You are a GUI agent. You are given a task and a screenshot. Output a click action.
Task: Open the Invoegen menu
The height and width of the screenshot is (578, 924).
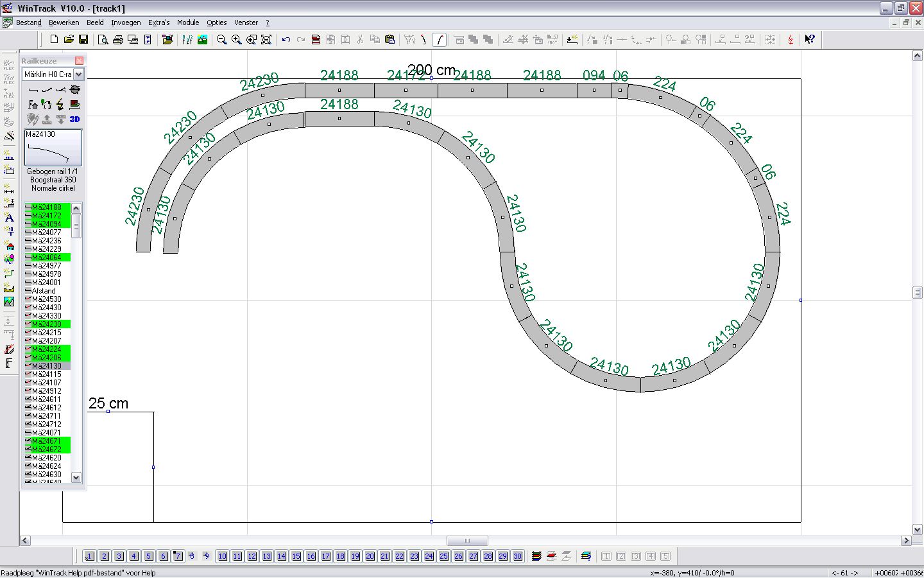tap(126, 22)
